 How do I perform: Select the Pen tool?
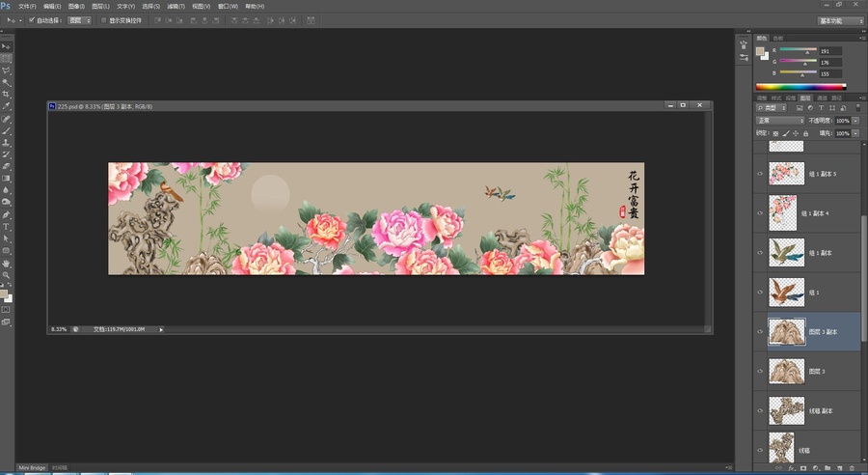tap(6, 215)
